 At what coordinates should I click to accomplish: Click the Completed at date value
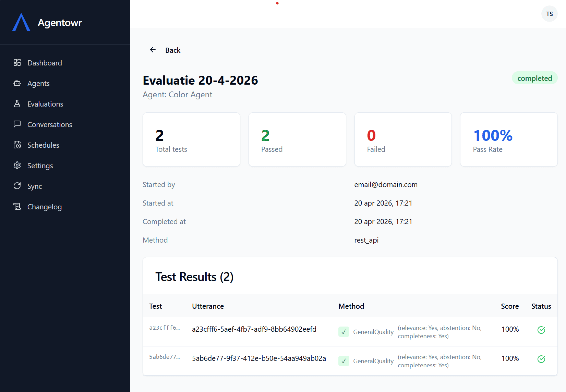[x=383, y=222]
